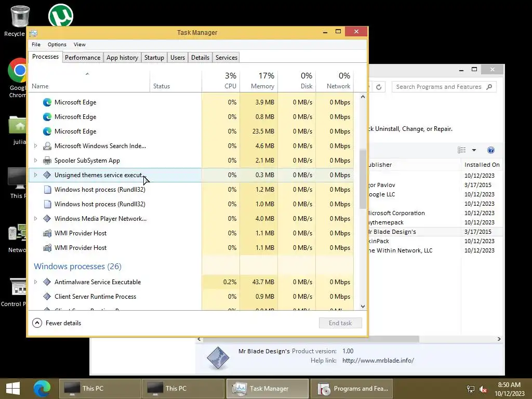Click the Windows Media Player Network icon

click(x=47, y=219)
